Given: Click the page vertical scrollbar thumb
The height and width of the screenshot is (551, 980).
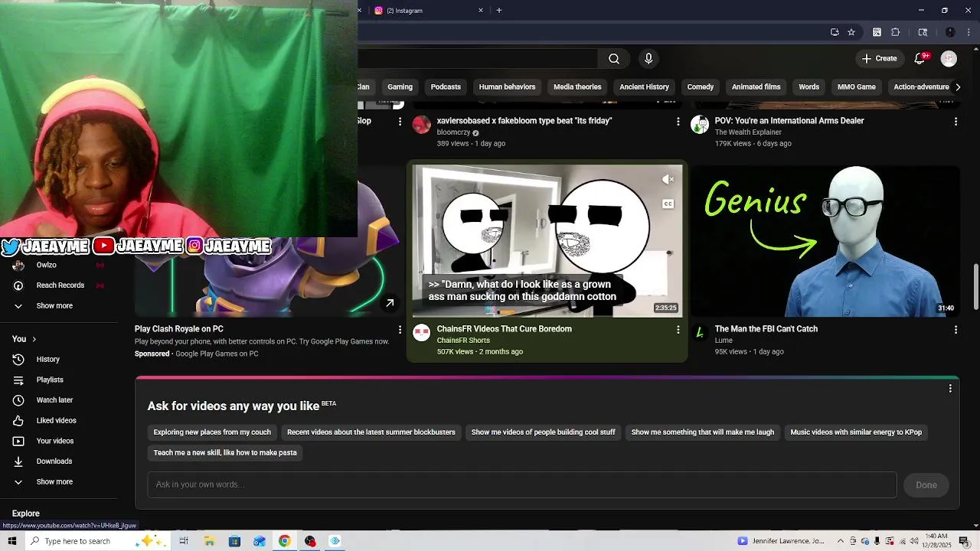Looking at the screenshot, I should 975,287.
